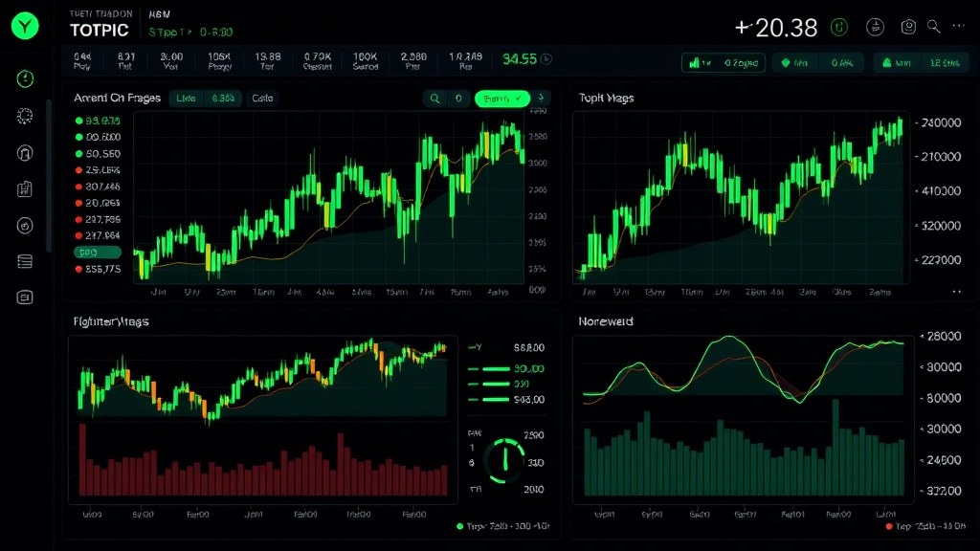The image size is (980, 551).
Task: Click the sidebar vertical scrollbar
Action: pos(49,175)
